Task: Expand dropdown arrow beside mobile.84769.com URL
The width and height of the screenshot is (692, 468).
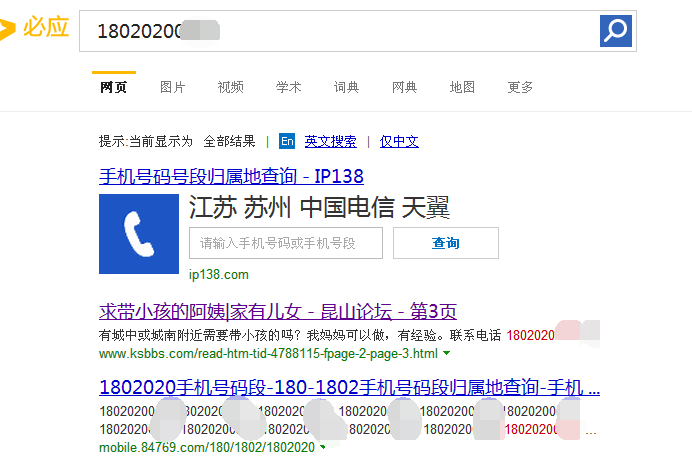Action: tap(324, 447)
